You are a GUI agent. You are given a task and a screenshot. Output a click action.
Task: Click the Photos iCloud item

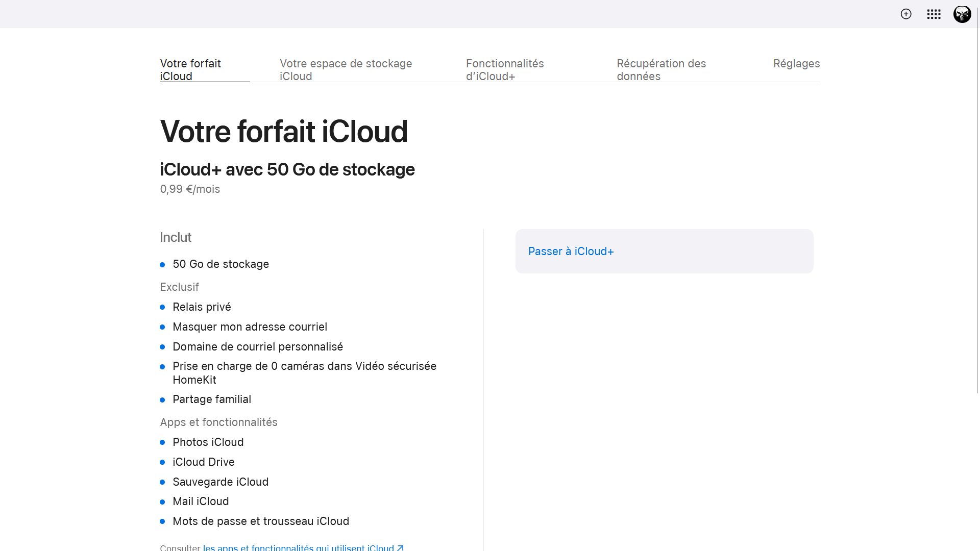(x=208, y=442)
